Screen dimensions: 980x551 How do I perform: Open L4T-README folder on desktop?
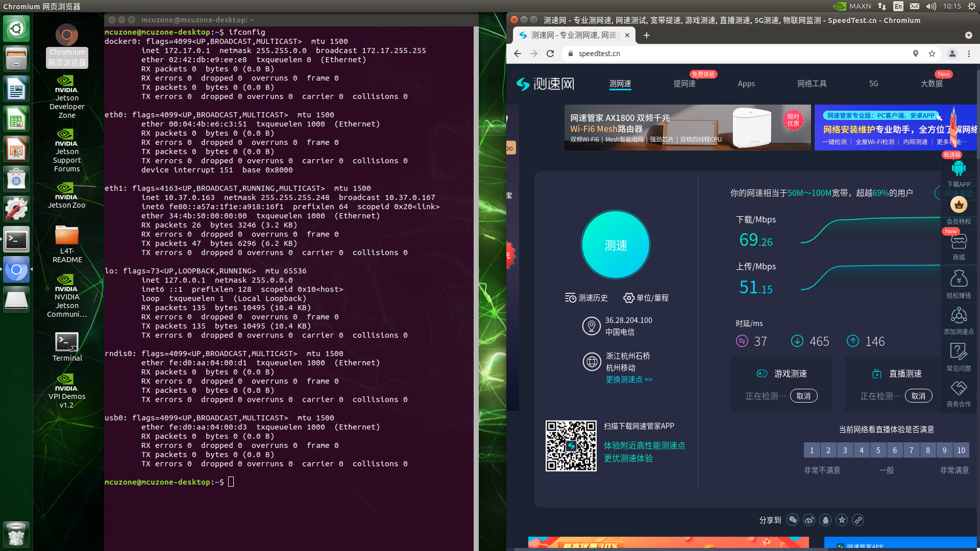[67, 244]
